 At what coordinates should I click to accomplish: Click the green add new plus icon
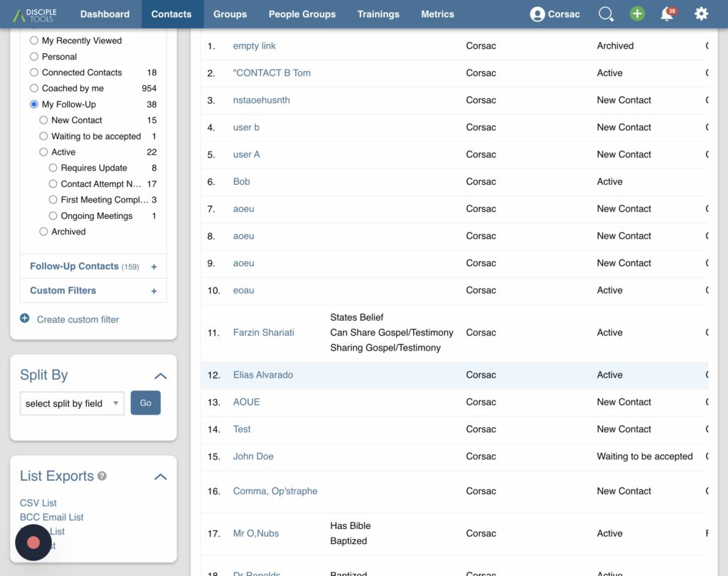coord(637,14)
